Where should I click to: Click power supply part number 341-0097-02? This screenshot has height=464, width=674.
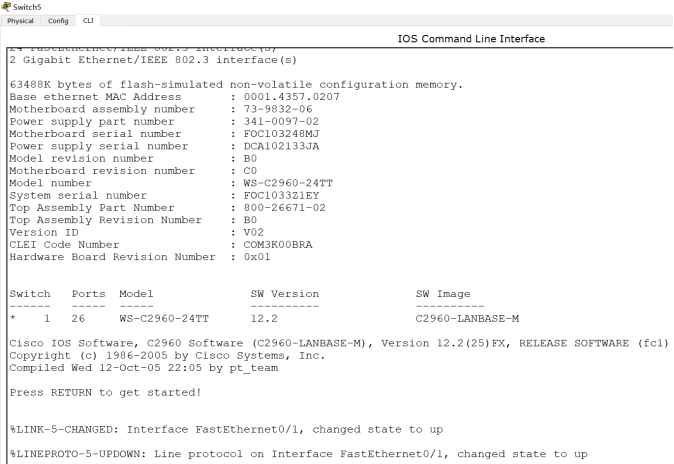[281, 122]
